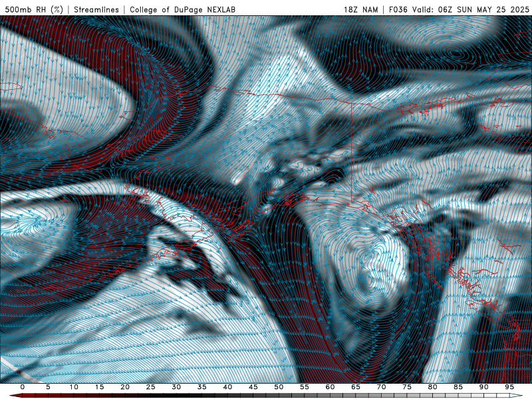This screenshot has height=399, width=532.
Task: Click the '55' value on the color scale
Action: (305, 387)
